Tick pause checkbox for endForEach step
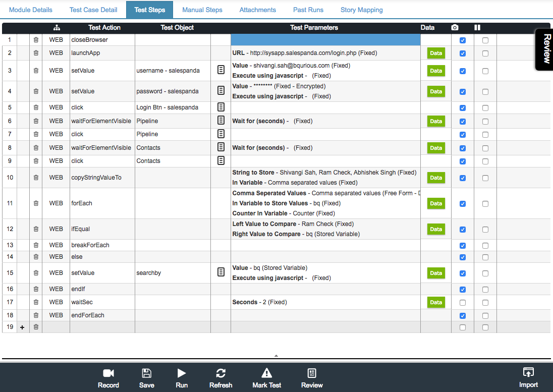The width and height of the screenshot is (553, 392). [x=485, y=316]
